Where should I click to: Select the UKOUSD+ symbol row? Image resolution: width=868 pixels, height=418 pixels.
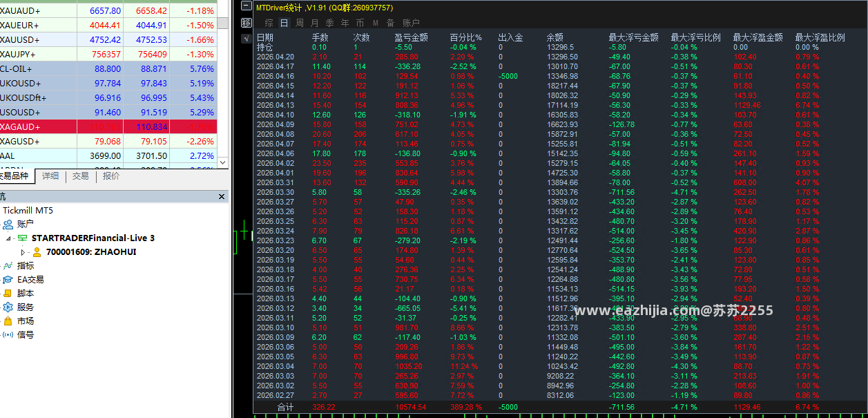(108, 83)
